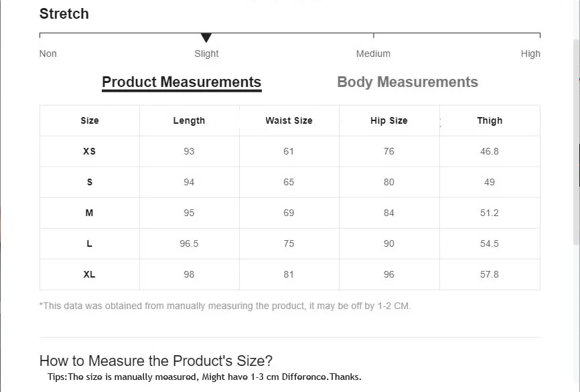Click the Medium stretch level label
This screenshot has height=392, width=580.
click(373, 54)
